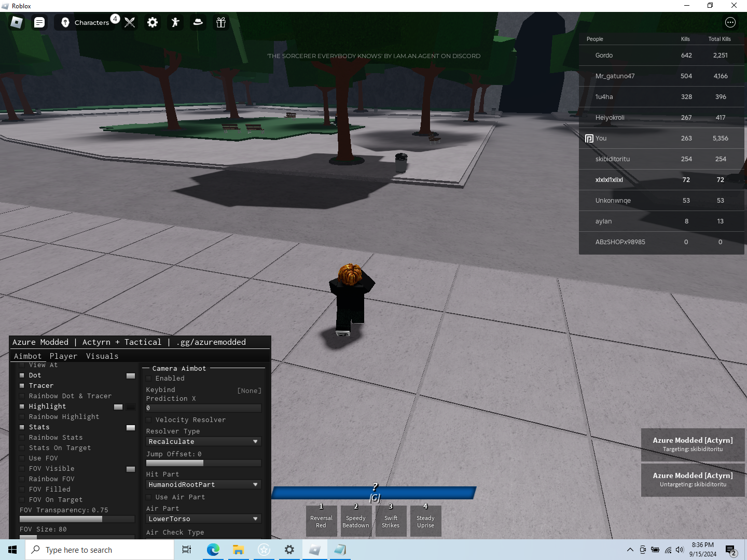This screenshot has width=747, height=560.
Task: Click the emote figure icon
Action: 175,22
